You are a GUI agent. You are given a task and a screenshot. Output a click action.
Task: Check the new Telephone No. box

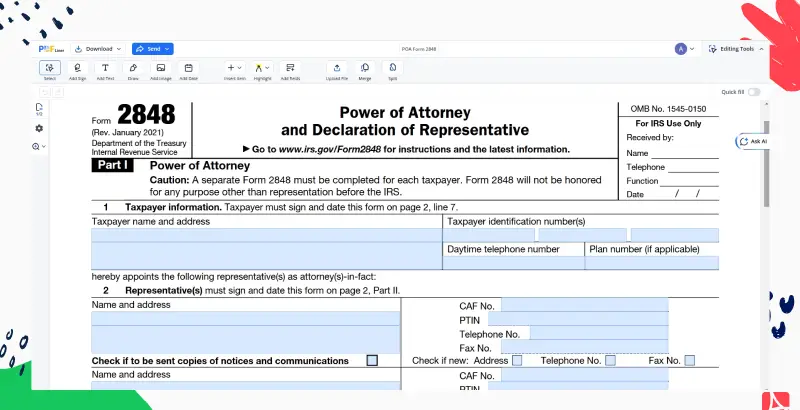point(610,361)
